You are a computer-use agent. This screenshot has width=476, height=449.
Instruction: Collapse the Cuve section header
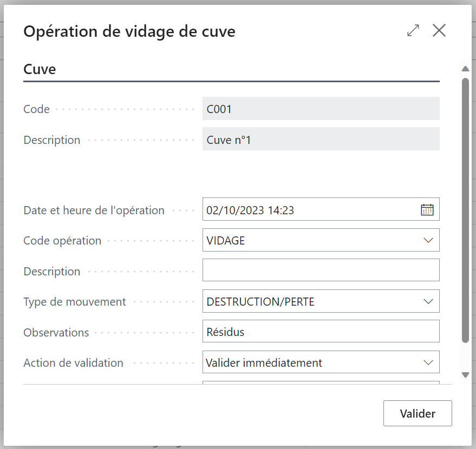tap(40, 69)
